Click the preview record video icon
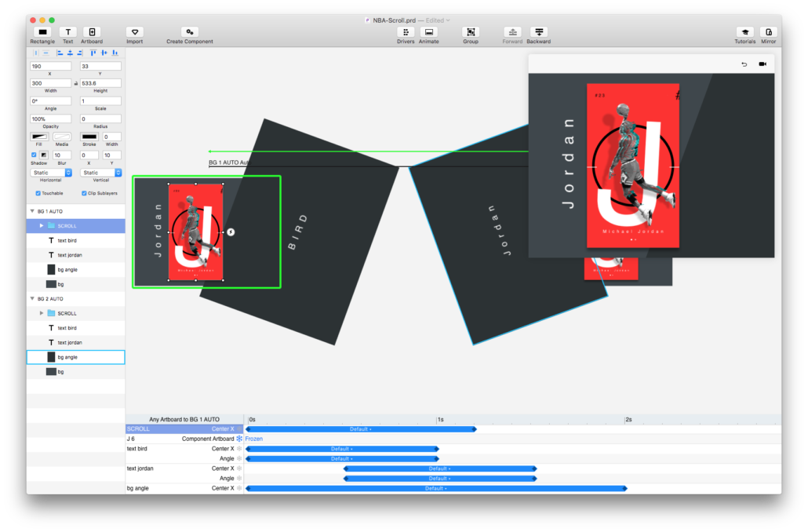Viewport: 808px width, 532px height. [x=763, y=64]
